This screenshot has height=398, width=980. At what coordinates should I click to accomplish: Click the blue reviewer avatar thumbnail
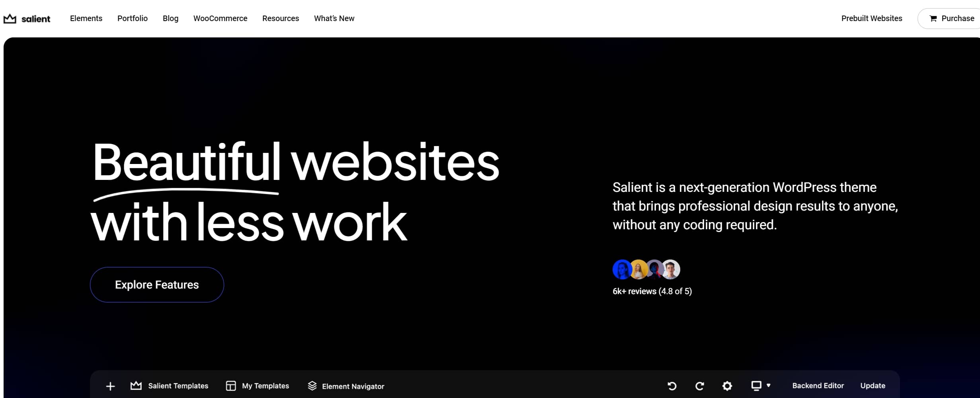tap(621, 269)
